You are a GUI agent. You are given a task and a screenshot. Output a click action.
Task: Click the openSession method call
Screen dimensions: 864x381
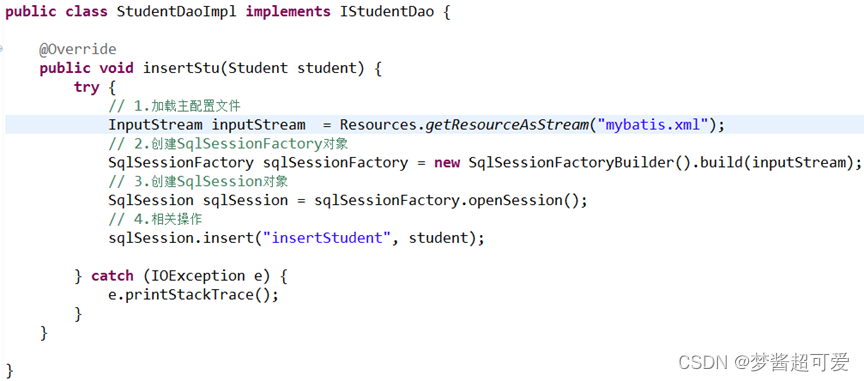[515, 200]
